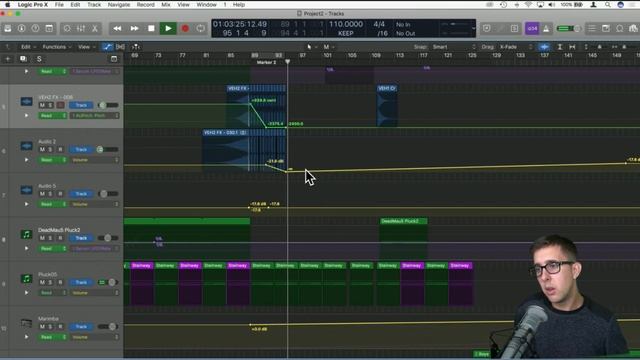
Task: Solo the Audio 5 track
Action: click(51, 194)
